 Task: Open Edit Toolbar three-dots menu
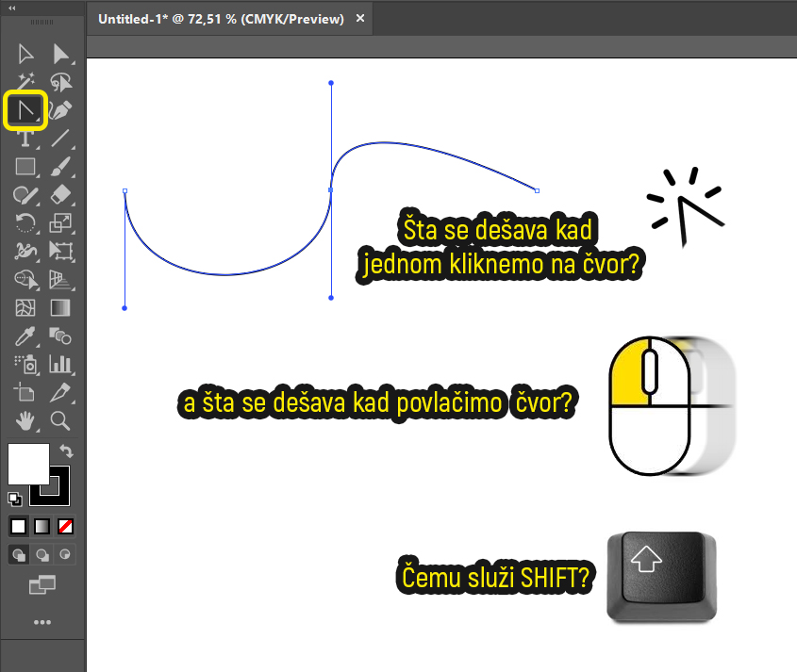[x=42, y=622]
